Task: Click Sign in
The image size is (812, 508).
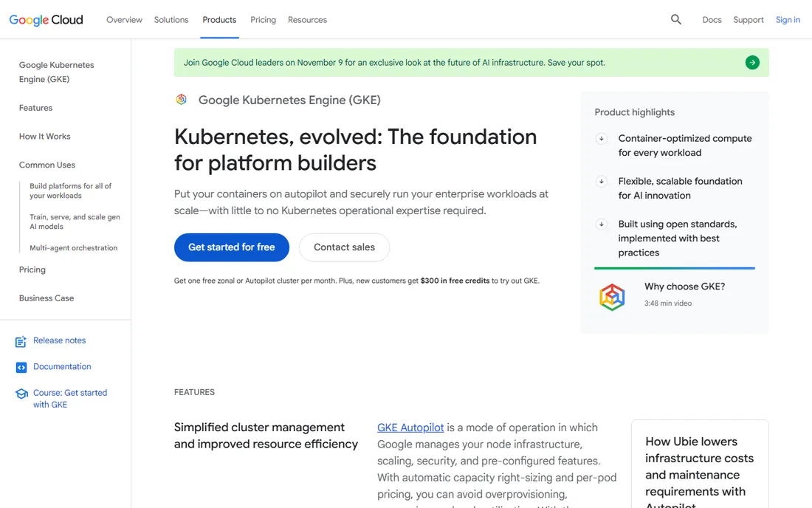Action: [788, 20]
